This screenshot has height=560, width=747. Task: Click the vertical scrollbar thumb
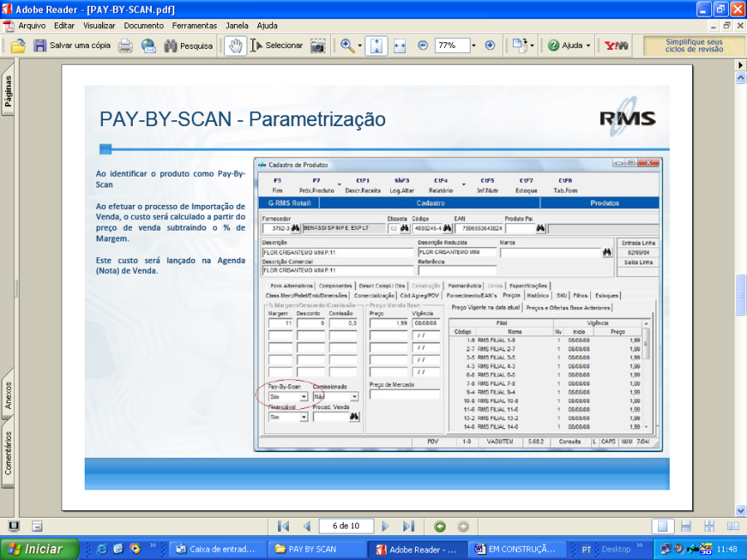click(x=741, y=295)
